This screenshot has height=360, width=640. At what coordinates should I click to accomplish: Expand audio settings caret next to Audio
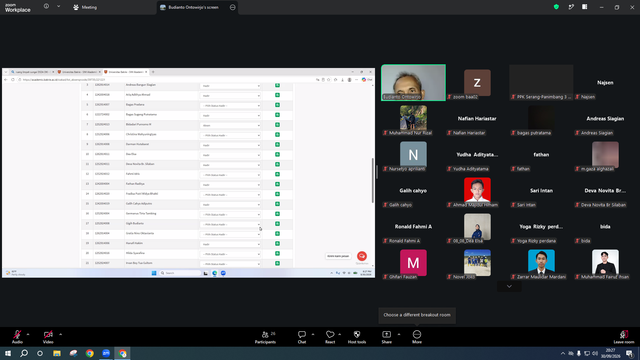coord(28,334)
